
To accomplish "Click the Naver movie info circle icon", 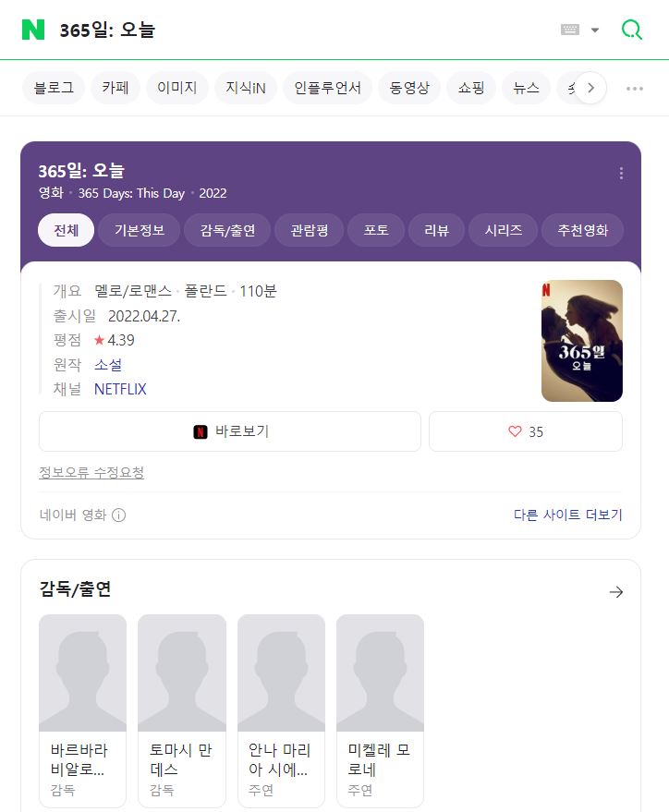I will coord(118,515).
